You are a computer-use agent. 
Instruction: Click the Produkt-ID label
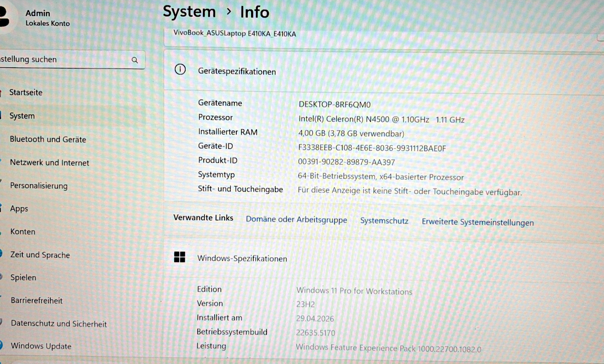click(x=218, y=160)
